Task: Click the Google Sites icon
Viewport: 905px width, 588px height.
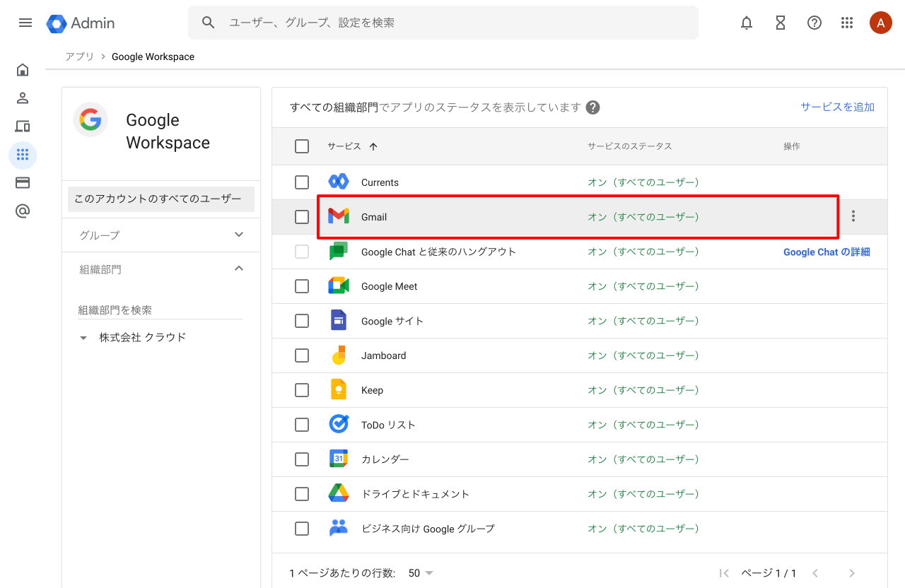Action: 339,321
